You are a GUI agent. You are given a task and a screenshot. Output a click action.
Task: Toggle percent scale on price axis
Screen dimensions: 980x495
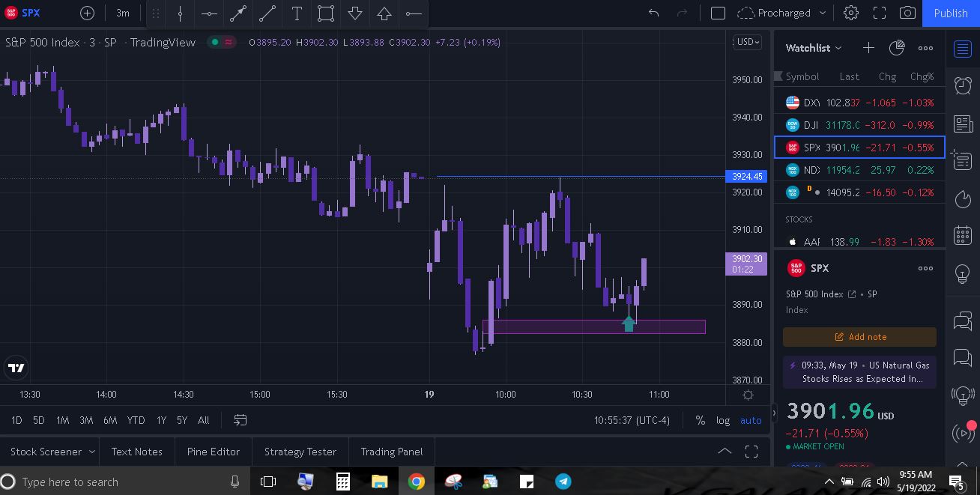[x=700, y=420]
